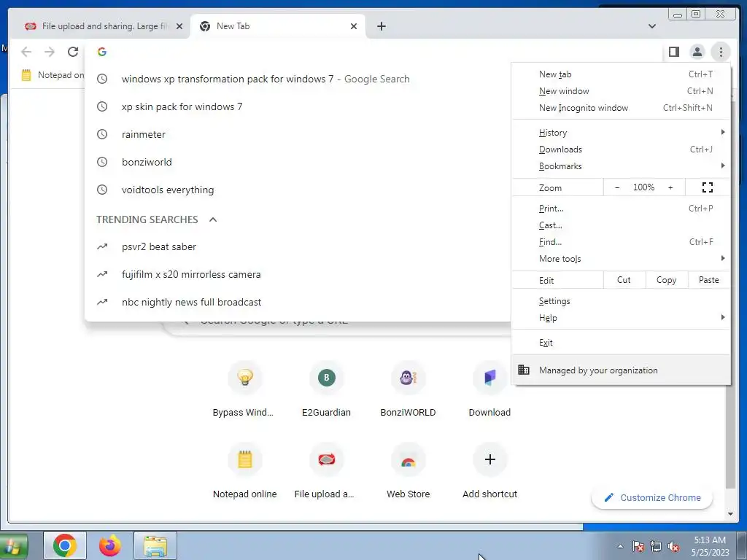The width and height of the screenshot is (747, 560).
Task: Click Cut in the Edit row
Action: [624, 280]
